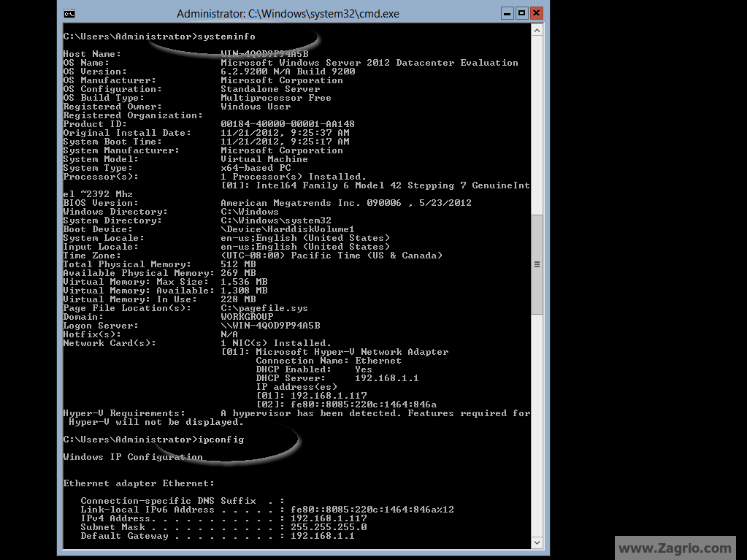Click system directory 'C:\Windows\system32' value

276,220
